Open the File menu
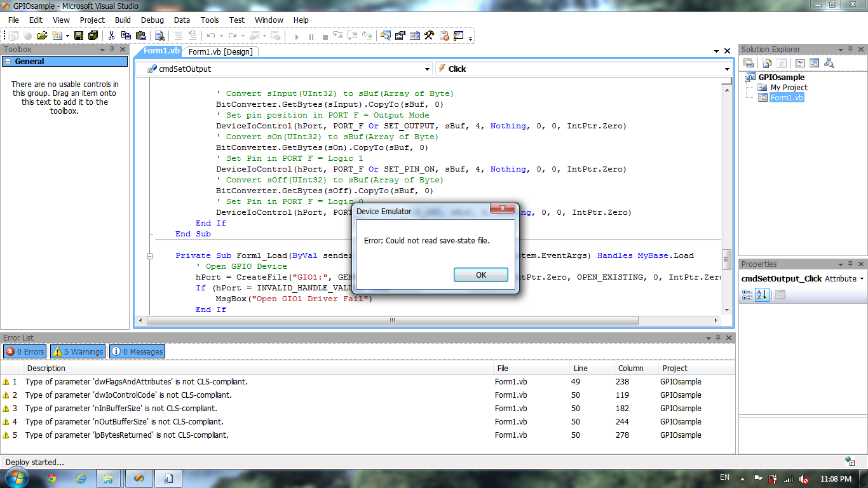 pyautogui.click(x=13, y=20)
